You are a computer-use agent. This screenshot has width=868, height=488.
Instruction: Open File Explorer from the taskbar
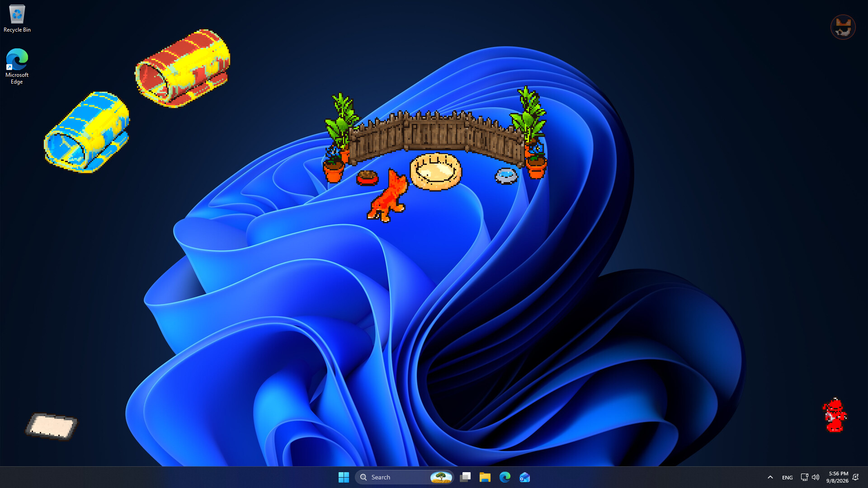pos(485,477)
